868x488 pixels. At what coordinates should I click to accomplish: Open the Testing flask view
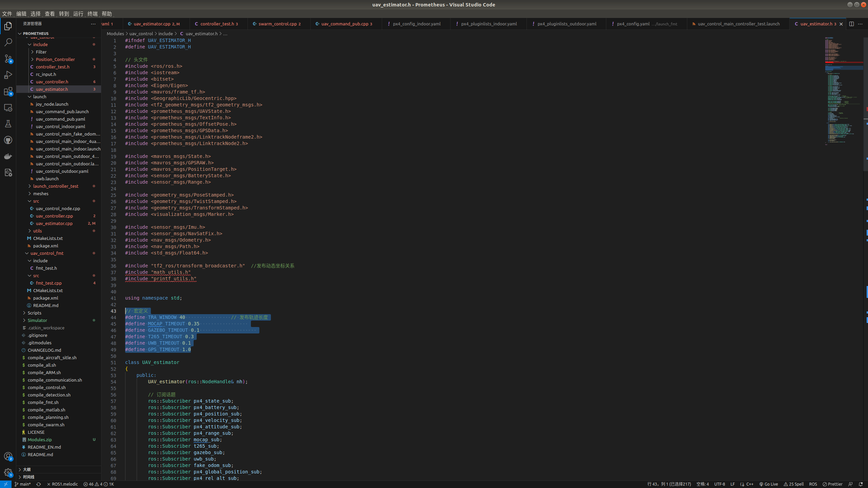[8, 124]
